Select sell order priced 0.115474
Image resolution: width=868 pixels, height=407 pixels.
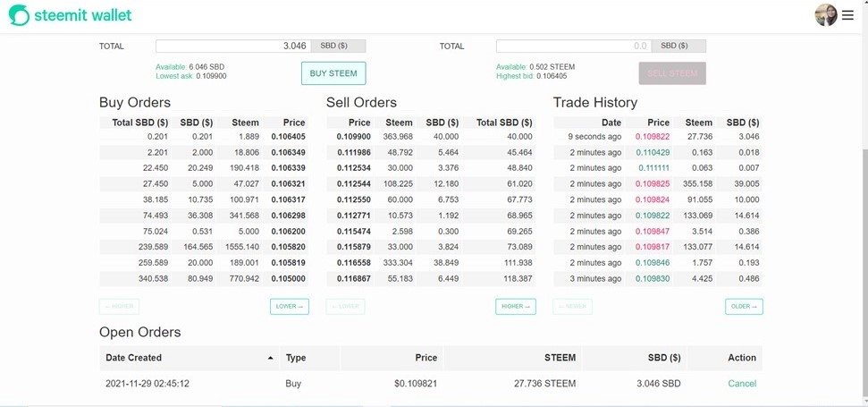(431, 232)
